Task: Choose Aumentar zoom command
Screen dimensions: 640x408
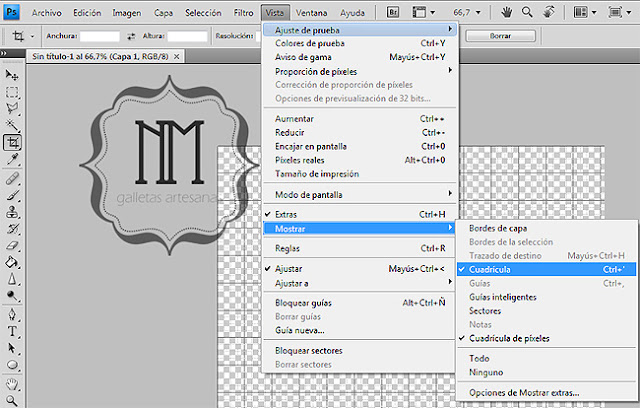Action: 359,119
